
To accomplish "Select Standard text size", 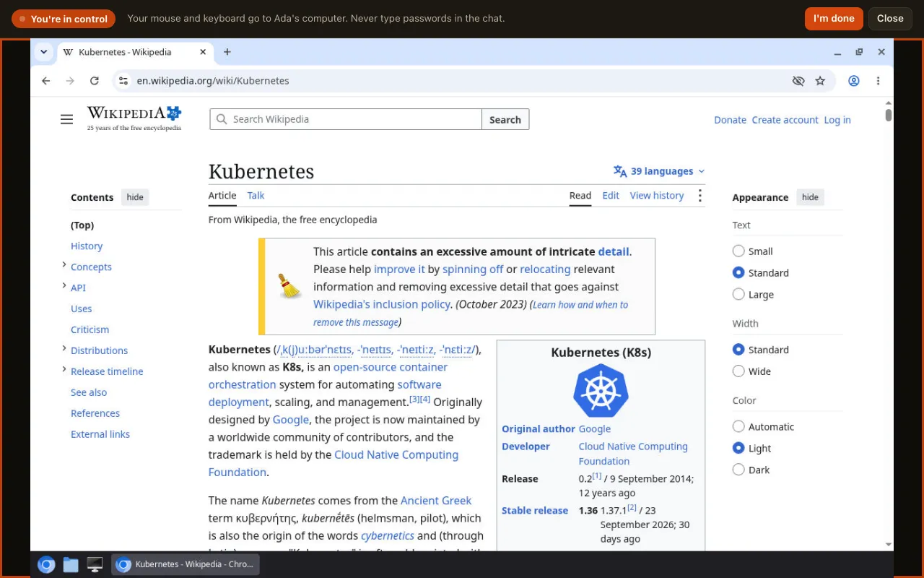I will pos(738,272).
